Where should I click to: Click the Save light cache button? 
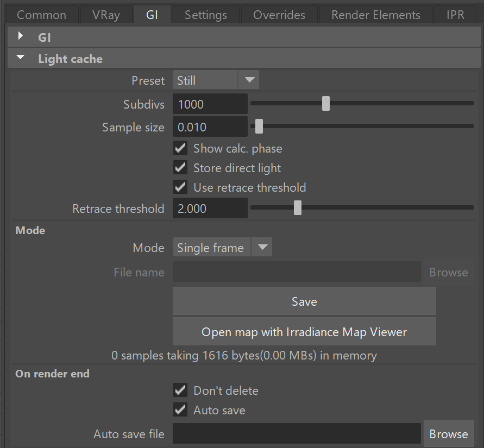pyautogui.click(x=304, y=301)
